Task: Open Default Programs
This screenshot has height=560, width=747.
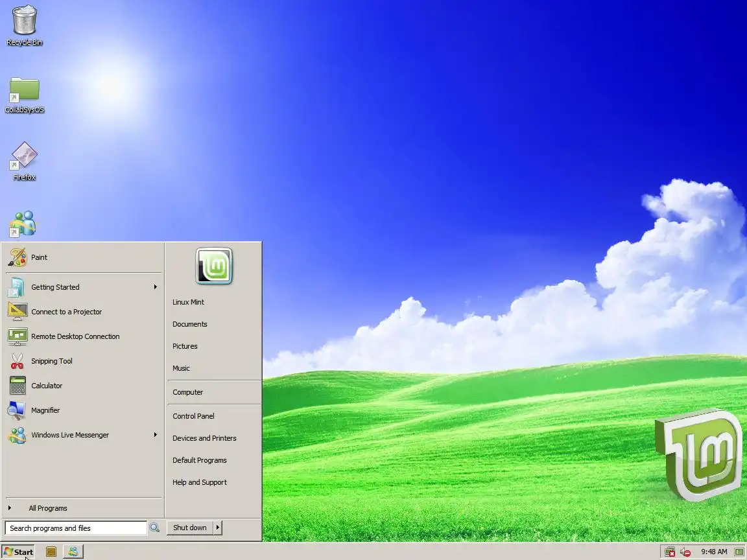Action: click(200, 460)
